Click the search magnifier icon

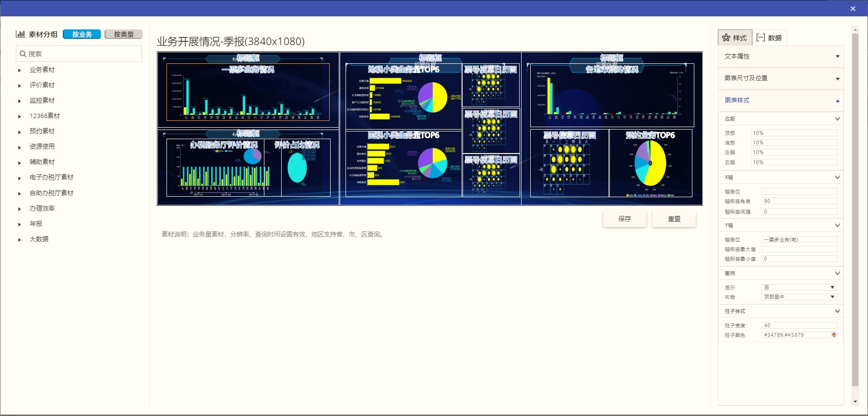click(23, 54)
